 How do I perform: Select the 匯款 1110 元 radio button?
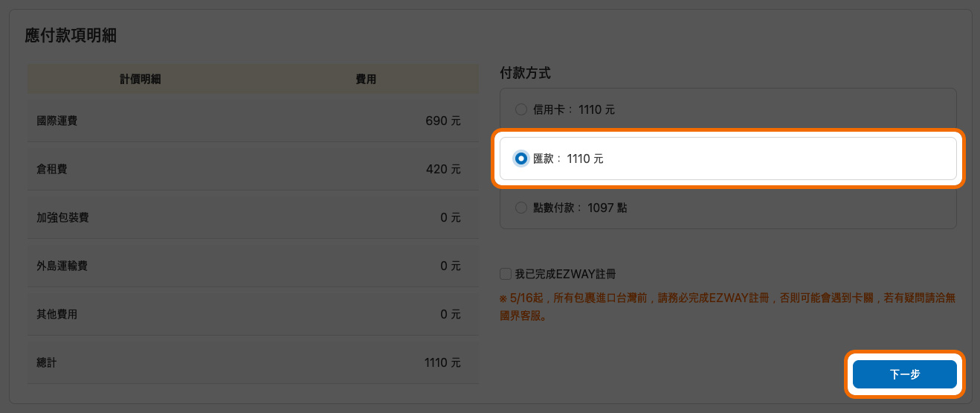(521, 159)
